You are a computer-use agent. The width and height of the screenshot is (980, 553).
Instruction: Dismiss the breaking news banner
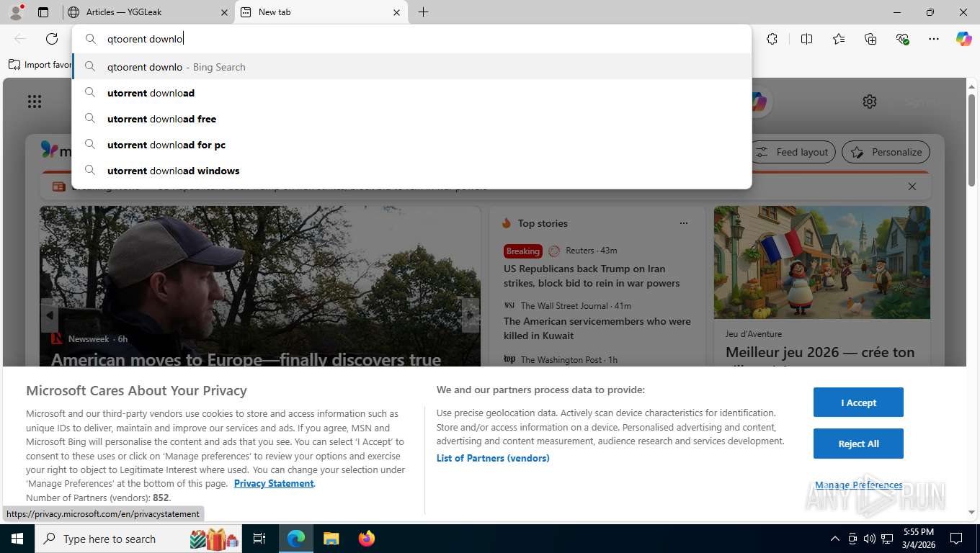pyautogui.click(x=912, y=186)
